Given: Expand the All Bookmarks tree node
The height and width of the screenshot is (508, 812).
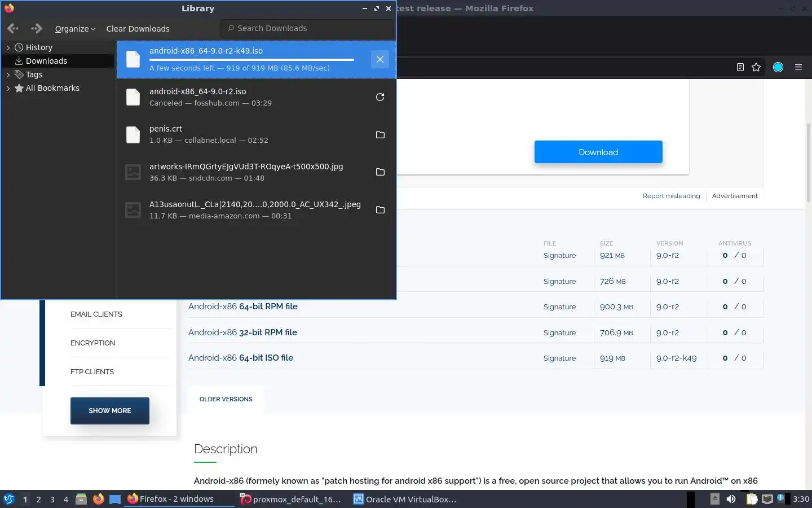Looking at the screenshot, I should [x=8, y=88].
